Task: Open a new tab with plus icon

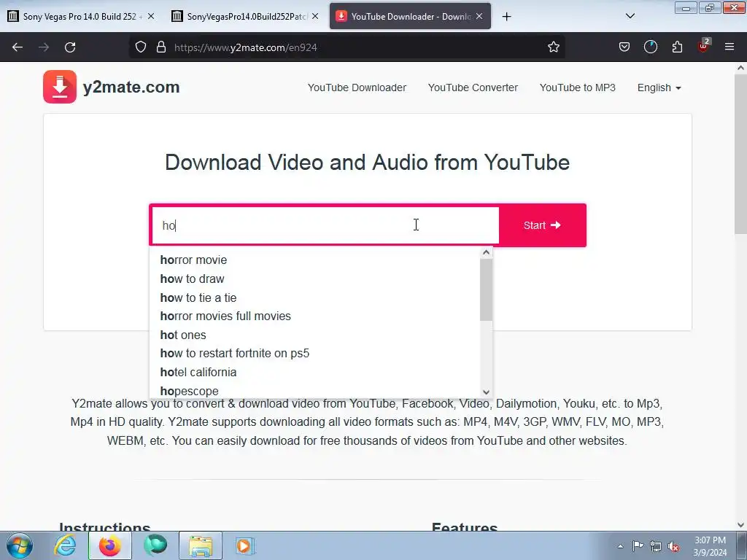Action: [x=506, y=17]
